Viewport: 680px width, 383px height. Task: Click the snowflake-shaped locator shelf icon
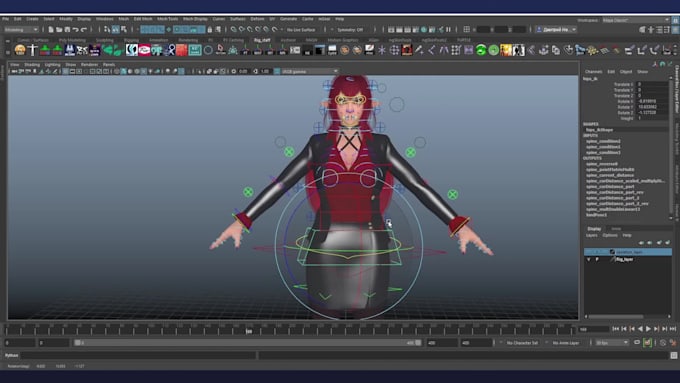(x=382, y=50)
